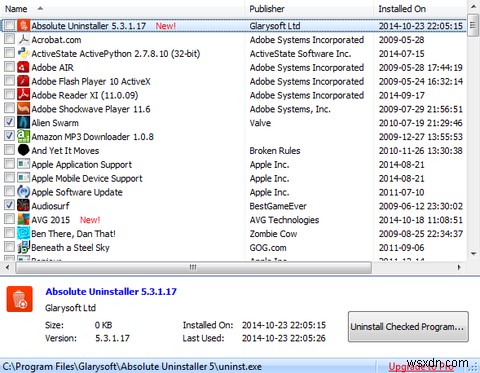Click the Size value 0 KB

[103, 325]
